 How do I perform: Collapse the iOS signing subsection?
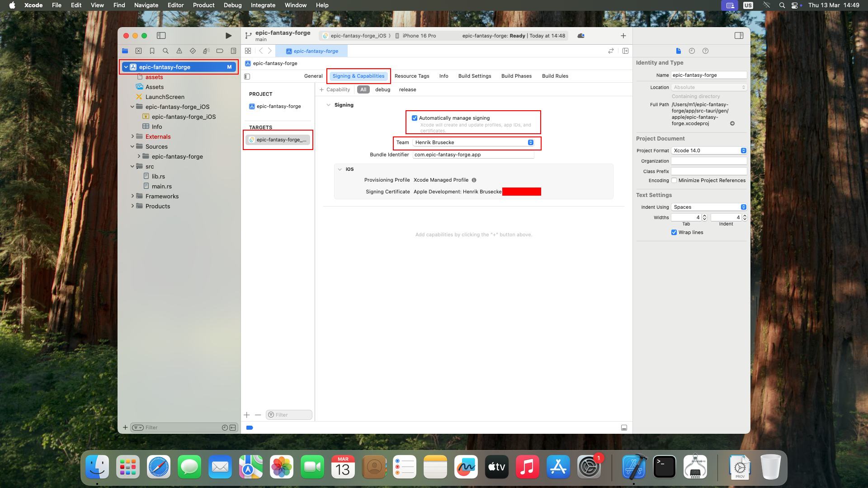point(340,169)
